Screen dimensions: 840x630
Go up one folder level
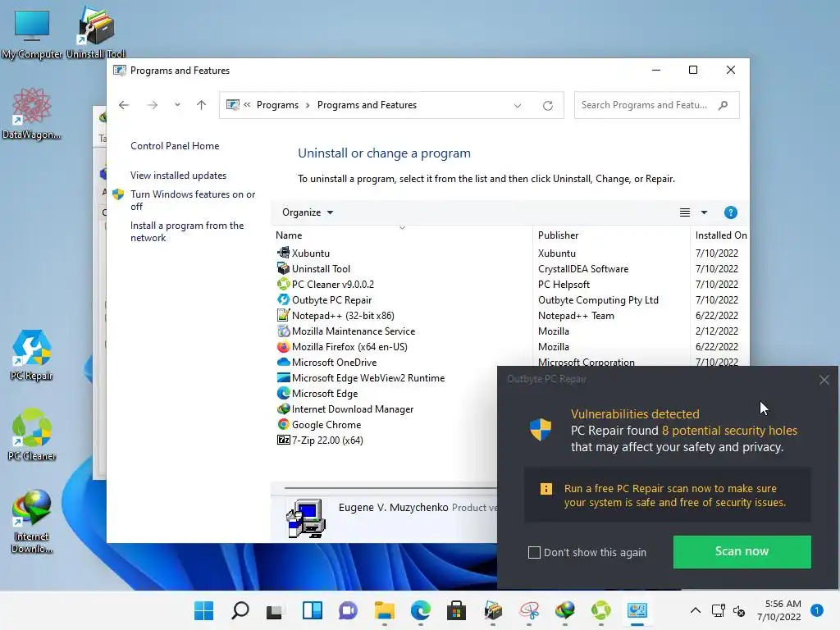201,105
